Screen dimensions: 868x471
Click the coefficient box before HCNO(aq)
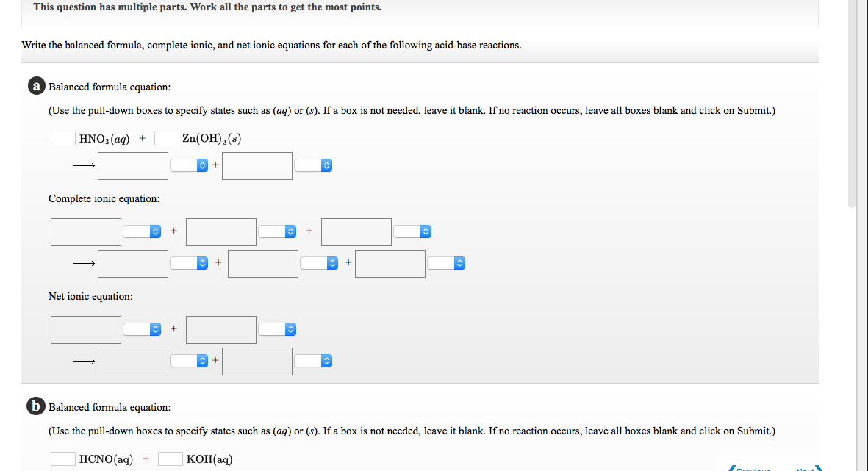tap(62, 458)
